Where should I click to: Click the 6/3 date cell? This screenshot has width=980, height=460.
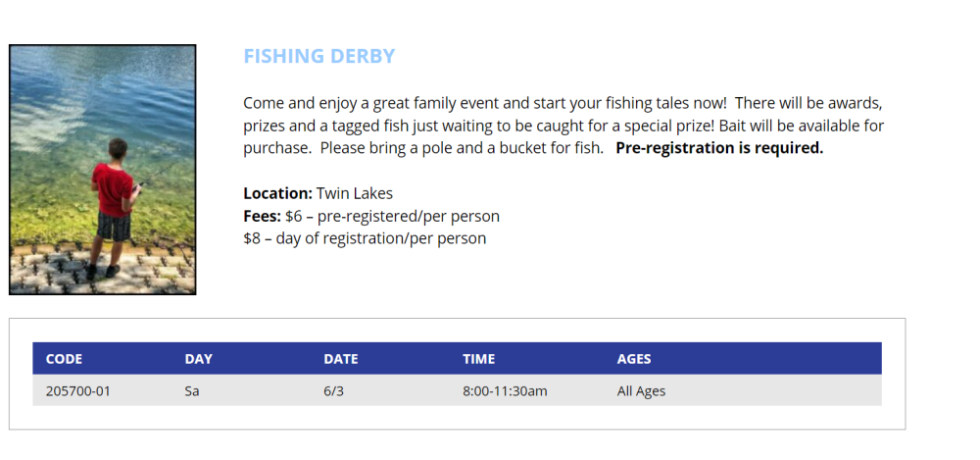click(333, 391)
